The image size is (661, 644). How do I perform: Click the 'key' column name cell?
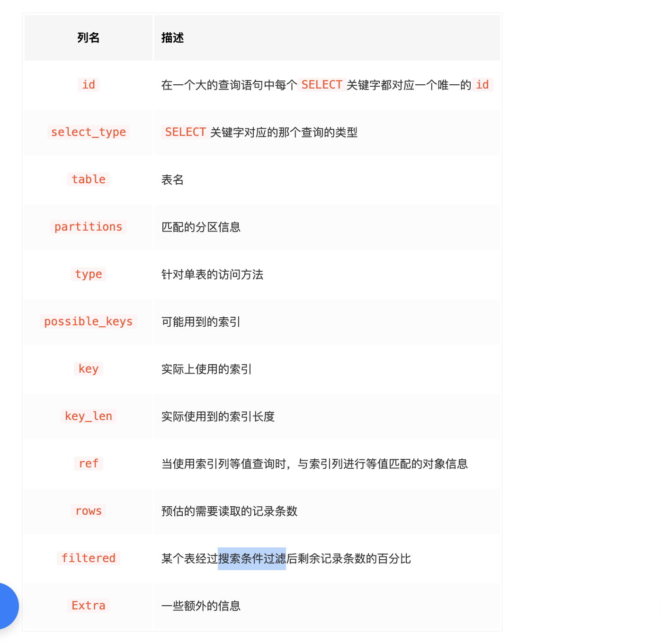pyautogui.click(x=89, y=369)
